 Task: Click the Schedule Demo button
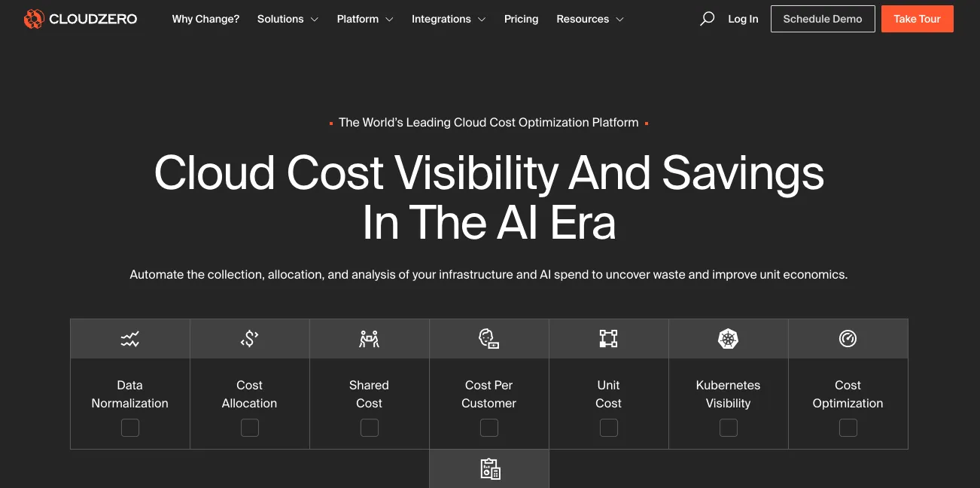(823, 19)
